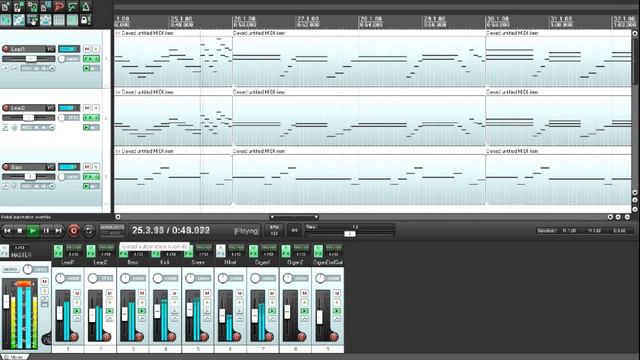Toggle locking with the padlock icon
The height and width of the screenshot is (360, 640).
coord(86,20)
